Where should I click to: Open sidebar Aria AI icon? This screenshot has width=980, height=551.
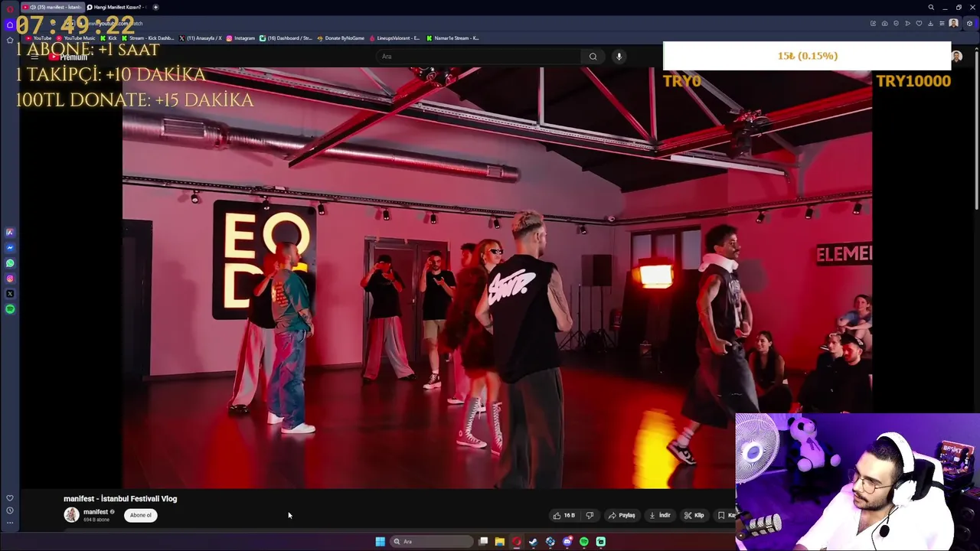coord(10,232)
